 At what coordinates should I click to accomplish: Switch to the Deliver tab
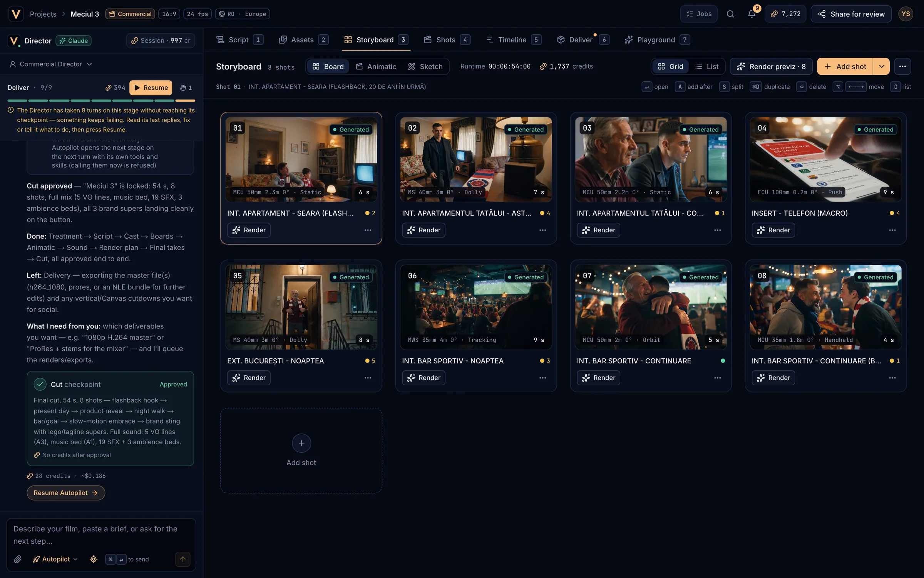point(583,40)
